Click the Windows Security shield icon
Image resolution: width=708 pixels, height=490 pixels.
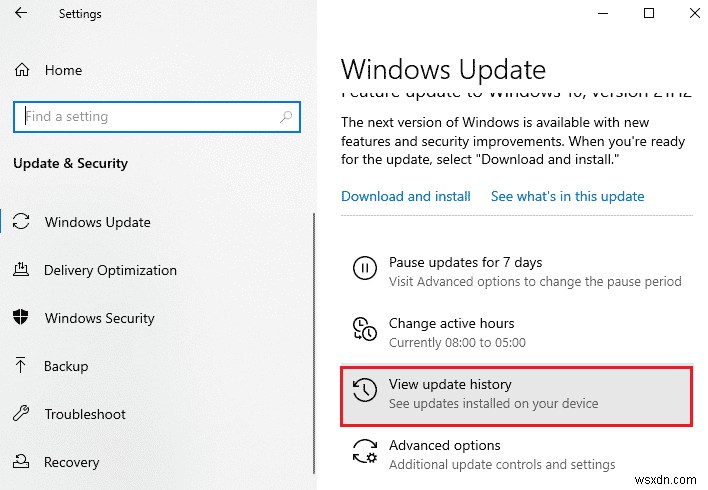(x=22, y=318)
